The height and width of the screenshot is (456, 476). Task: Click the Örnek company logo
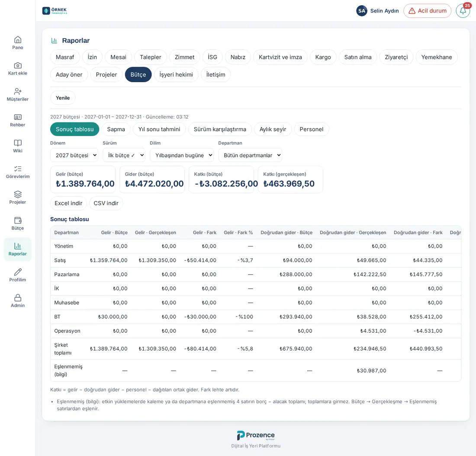tap(55, 11)
